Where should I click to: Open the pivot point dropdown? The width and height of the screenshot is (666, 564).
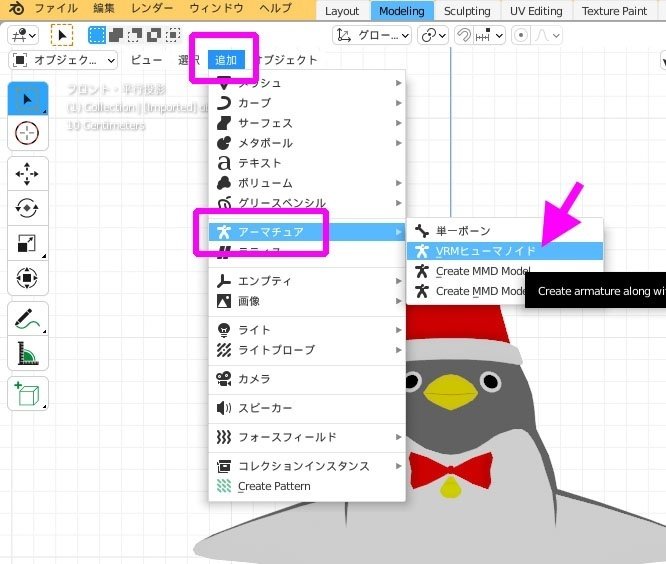[433, 35]
